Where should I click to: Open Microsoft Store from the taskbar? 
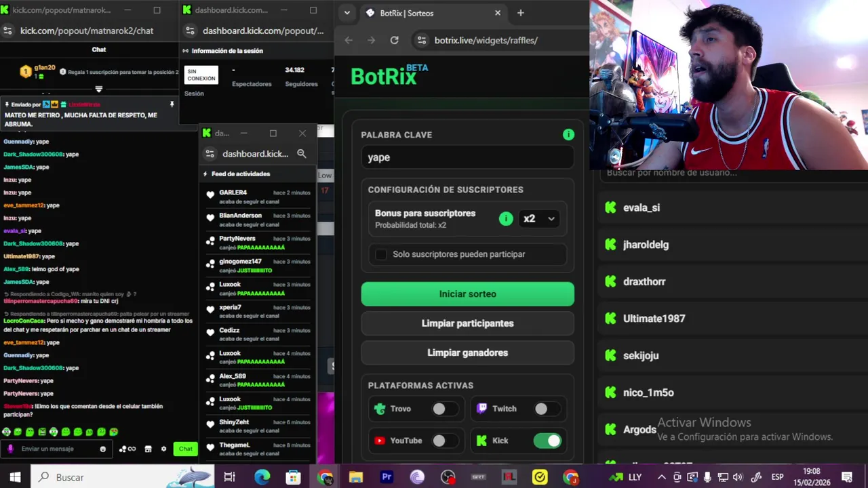point(293,477)
